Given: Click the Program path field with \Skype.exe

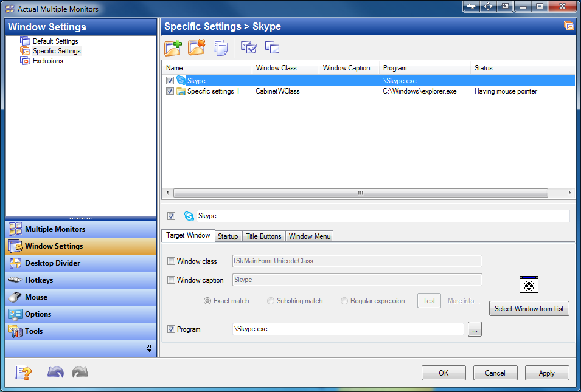Looking at the screenshot, I should click(x=348, y=329).
